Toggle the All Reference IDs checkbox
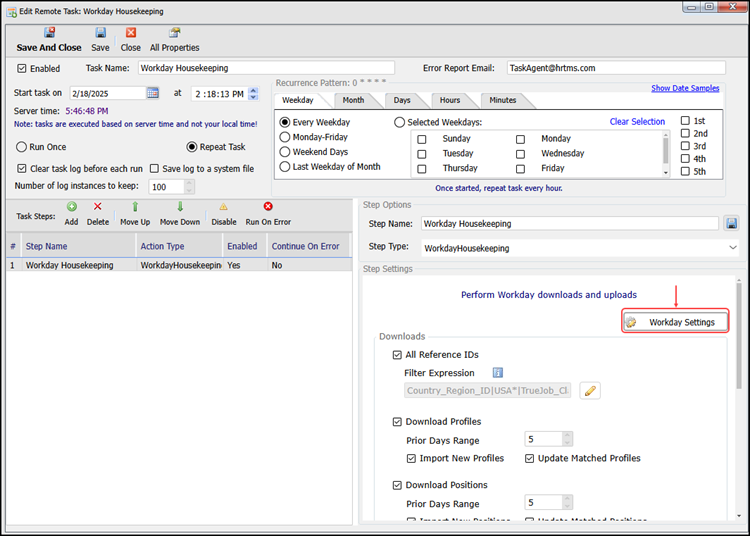This screenshot has height=536, width=750. point(397,355)
